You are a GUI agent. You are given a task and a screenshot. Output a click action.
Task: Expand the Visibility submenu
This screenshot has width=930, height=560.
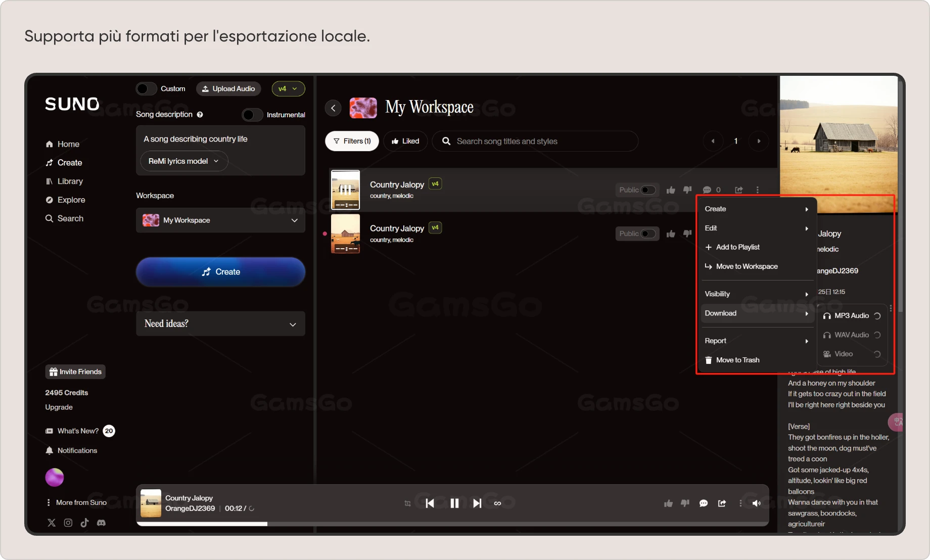757,294
